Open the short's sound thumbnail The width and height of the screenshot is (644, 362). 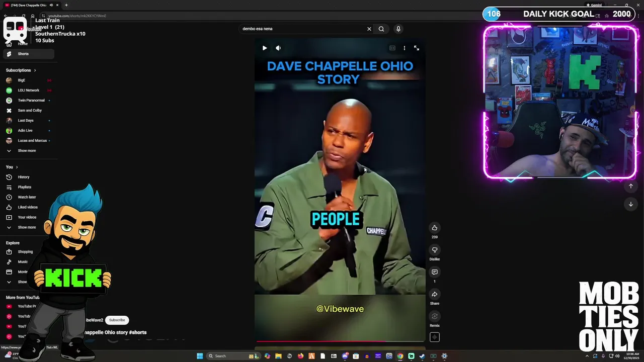[435, 337]
